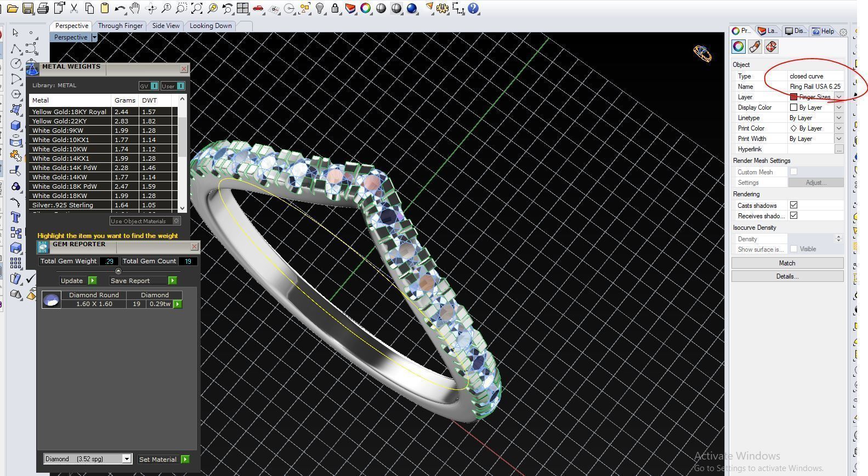Switch to the Looking Down viewport tab
Image resolution: width=868 pixels, height=476 pixels.
click(x=211, y=26)
